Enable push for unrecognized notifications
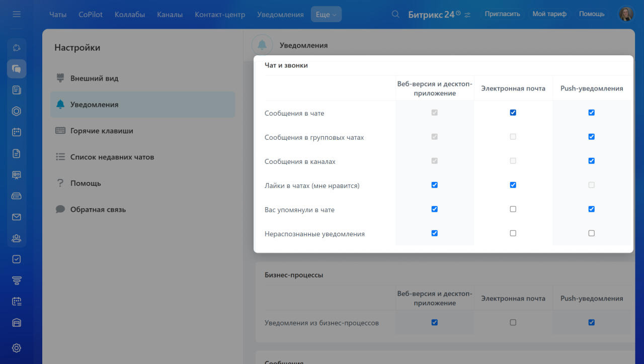Image resolution: width=644 pixels, height=364 pixels. (591, 233)
